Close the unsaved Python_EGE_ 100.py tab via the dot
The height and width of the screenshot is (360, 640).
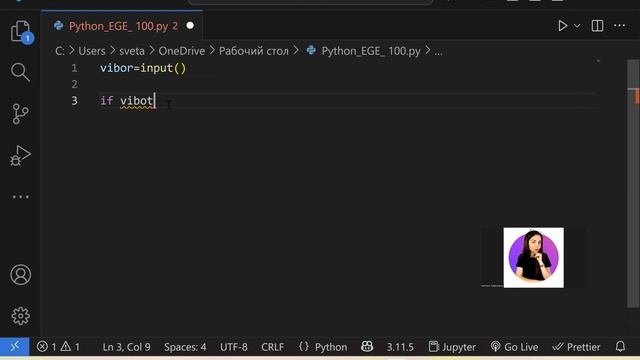pyautogui.click(x=190, y=26)
